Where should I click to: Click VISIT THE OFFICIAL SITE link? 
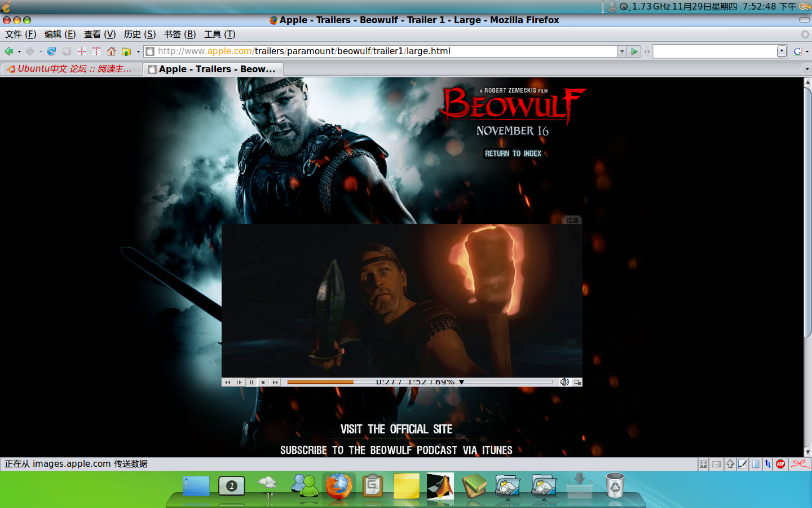click(396, 429)
